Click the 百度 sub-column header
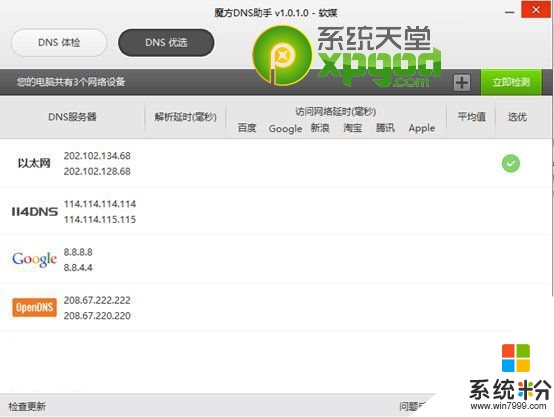The image size is (554, 417). [x=247, y=128]
